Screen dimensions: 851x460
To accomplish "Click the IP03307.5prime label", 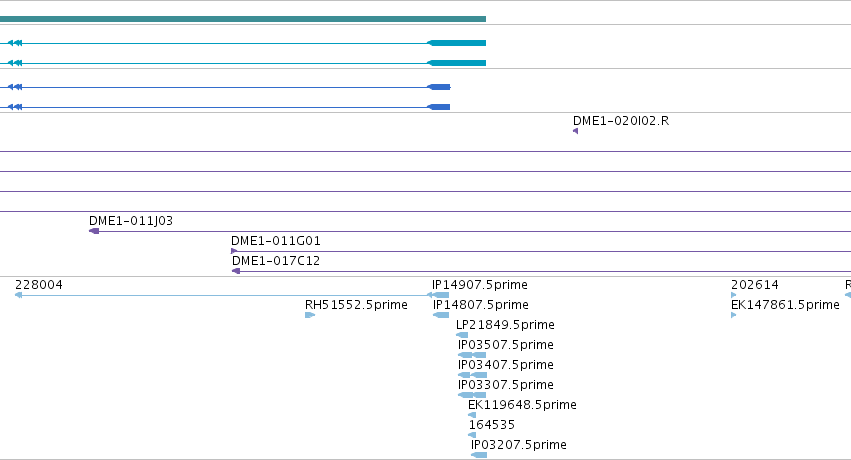I will pyautogui.click(x=506, y=385).
